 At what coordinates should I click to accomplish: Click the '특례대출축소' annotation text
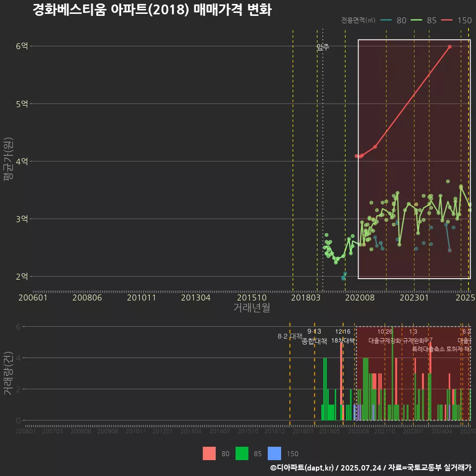point(428,349)
